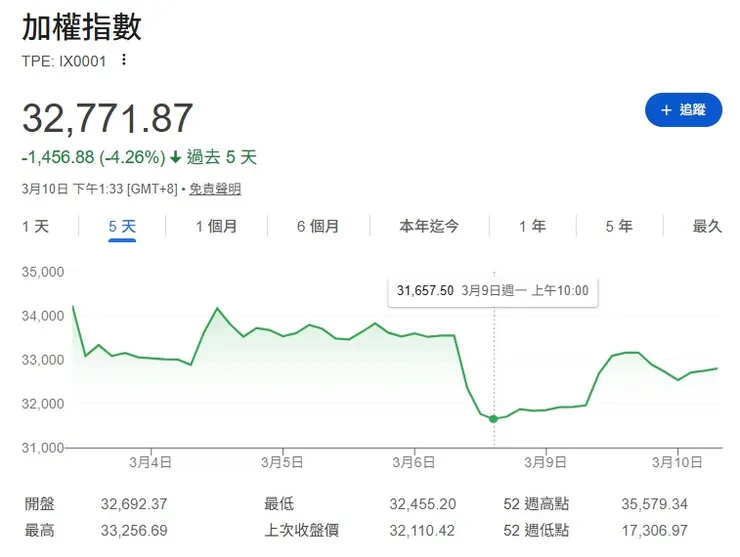Switch to the 本年迄今 range tab
This screenshot has height=557, width=740.
coord(429,226)
